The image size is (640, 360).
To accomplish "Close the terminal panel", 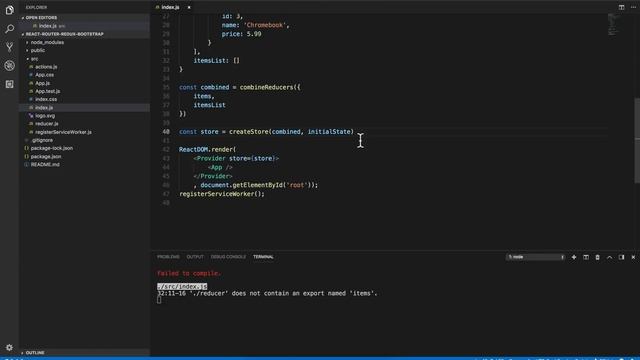I will click(633, 257).
